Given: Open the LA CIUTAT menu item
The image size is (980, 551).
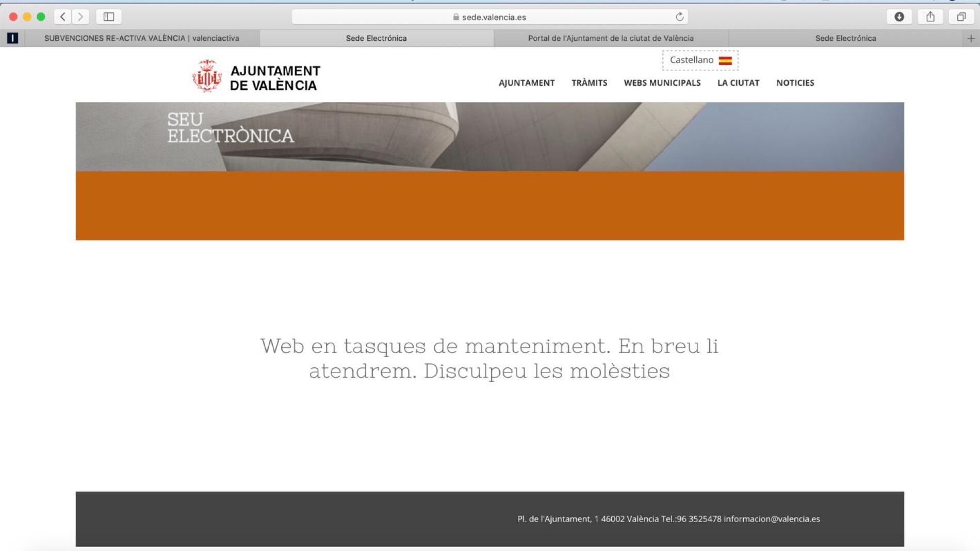Looking at the screenshot, I should pos(738,83).
